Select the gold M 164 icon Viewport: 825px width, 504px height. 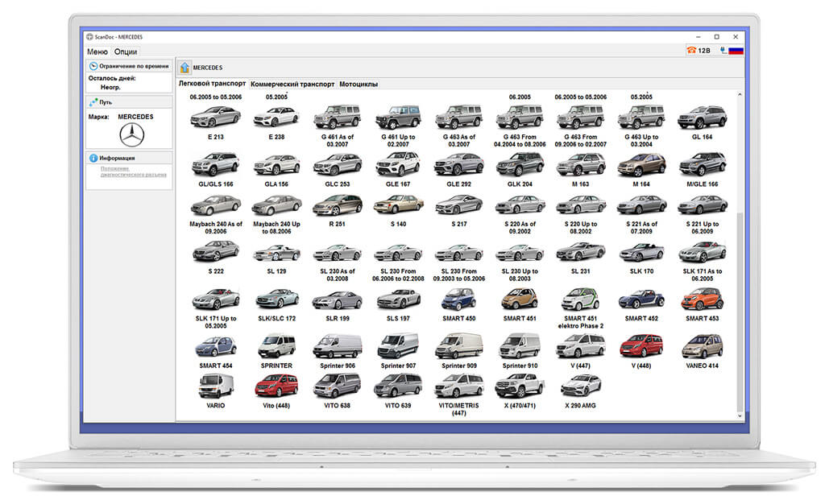[641, 164]
